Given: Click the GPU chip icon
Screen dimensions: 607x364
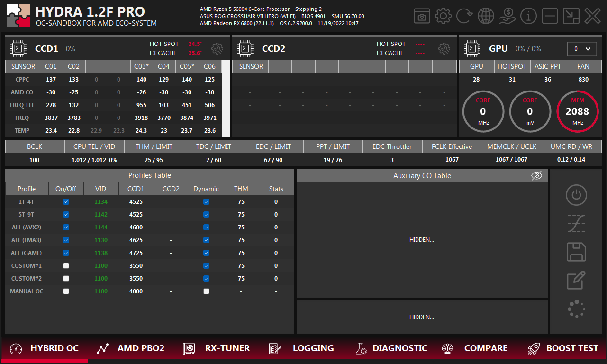Looking at the screenshot, I should (x=472, y=48).
